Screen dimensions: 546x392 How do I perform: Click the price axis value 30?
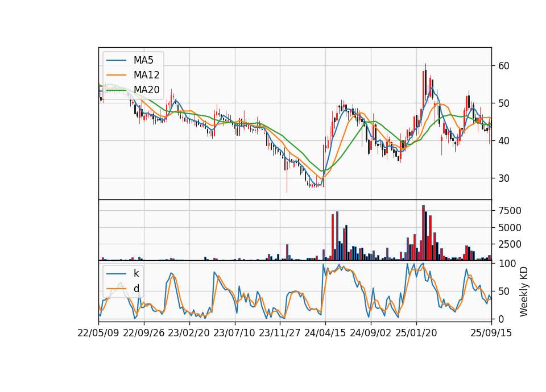(x=503, y=178)
